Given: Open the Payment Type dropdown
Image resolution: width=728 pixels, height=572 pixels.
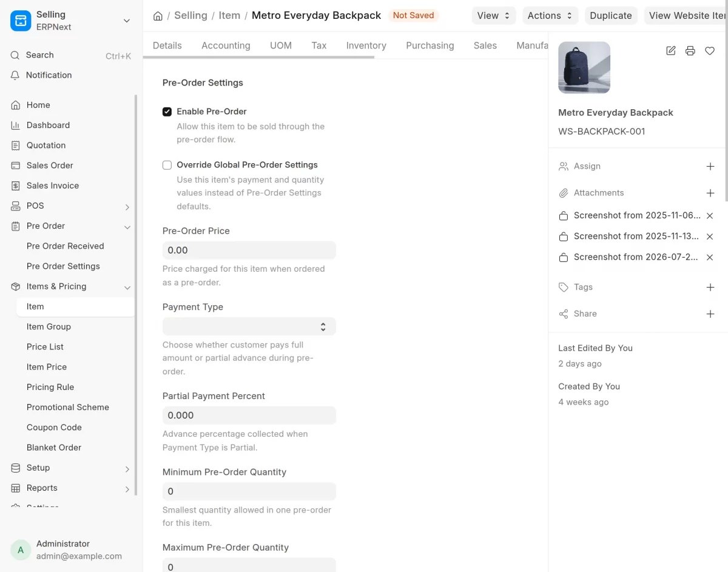Looking at the screenshot, I should (x=249, y=326).
